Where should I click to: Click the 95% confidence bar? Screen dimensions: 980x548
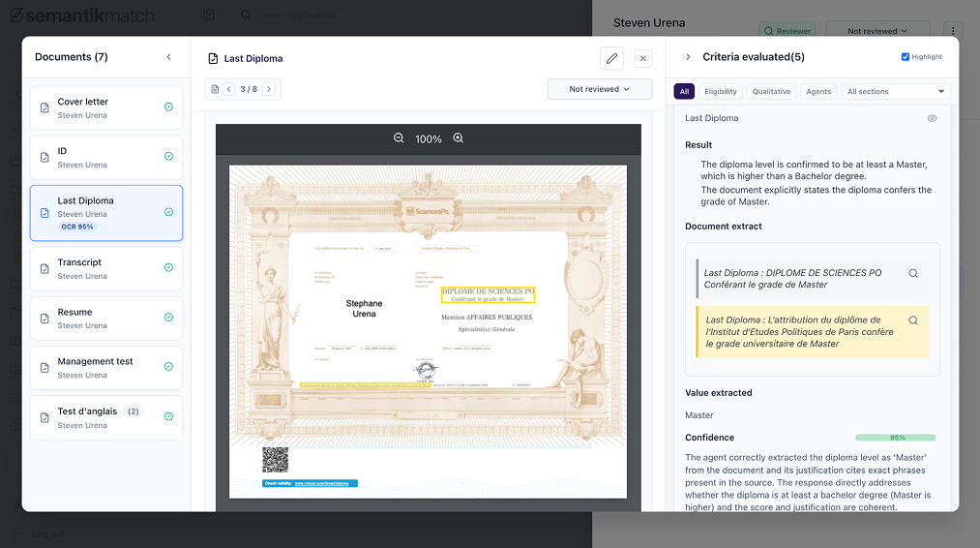click(x=896, y=438)
